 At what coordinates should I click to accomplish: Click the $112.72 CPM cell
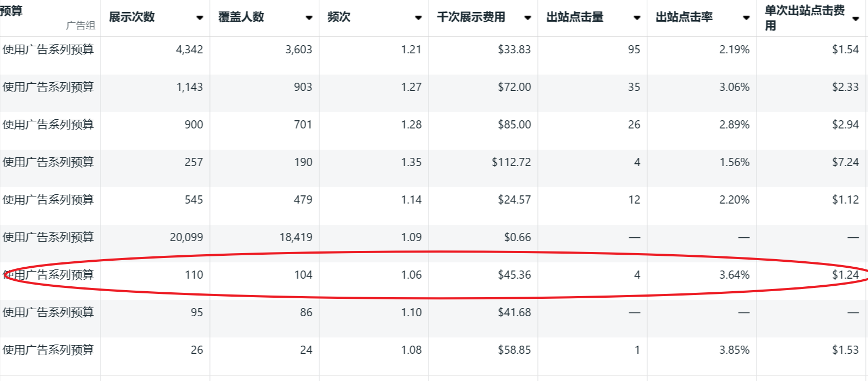click(511, 162)
